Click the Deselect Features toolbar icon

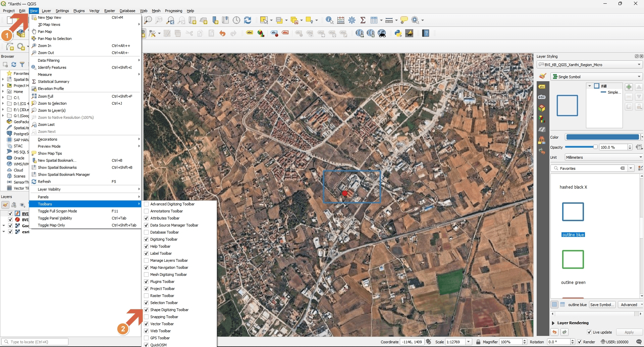(x=294, y=20)
